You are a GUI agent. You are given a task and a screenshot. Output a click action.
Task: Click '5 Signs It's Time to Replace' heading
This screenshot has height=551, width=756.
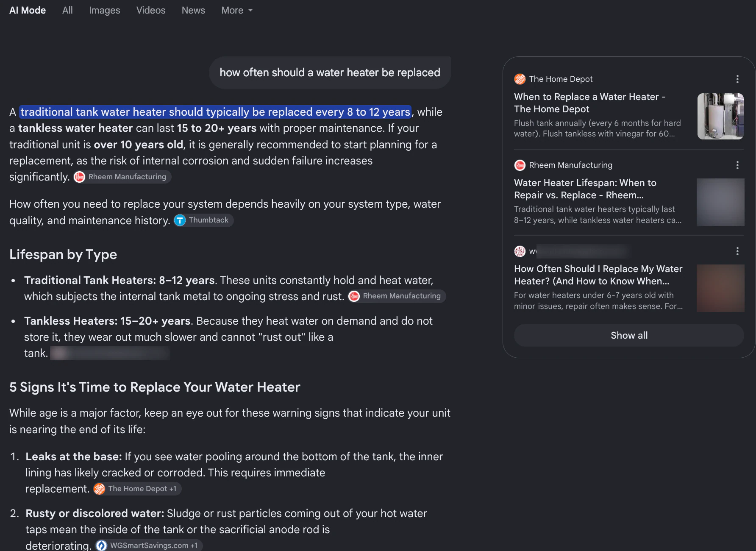tap(155, 387)
